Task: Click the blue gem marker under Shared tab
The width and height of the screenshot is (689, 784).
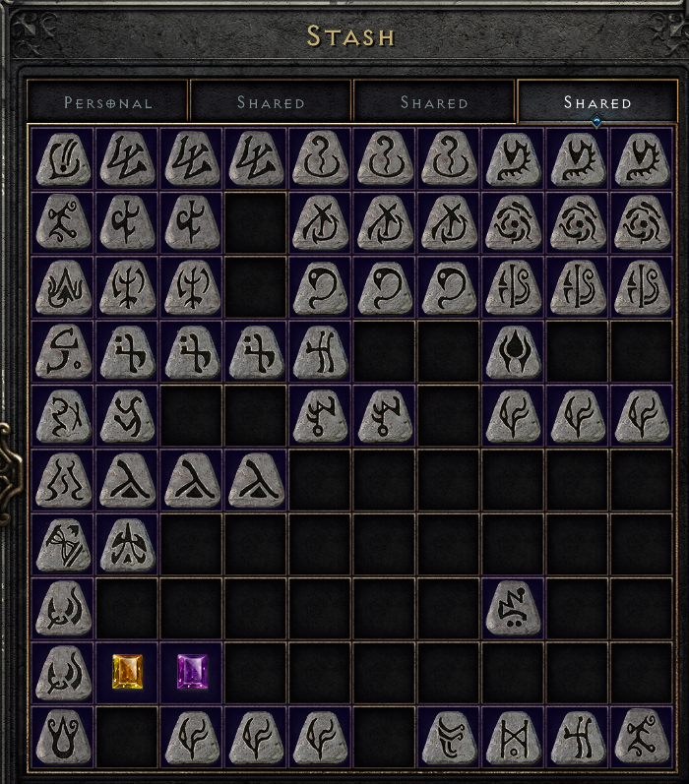Action: (596, 122)
